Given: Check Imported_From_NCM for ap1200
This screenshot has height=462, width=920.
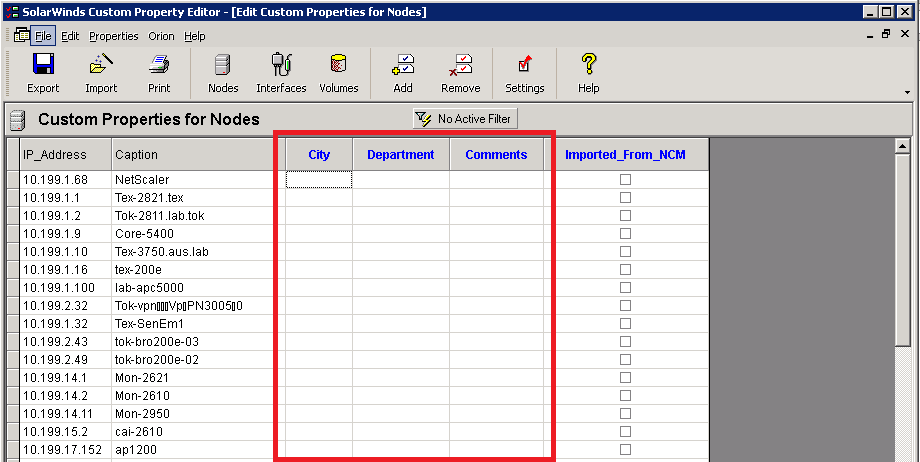Looking at the screenshot, I should tap(625, 450).
